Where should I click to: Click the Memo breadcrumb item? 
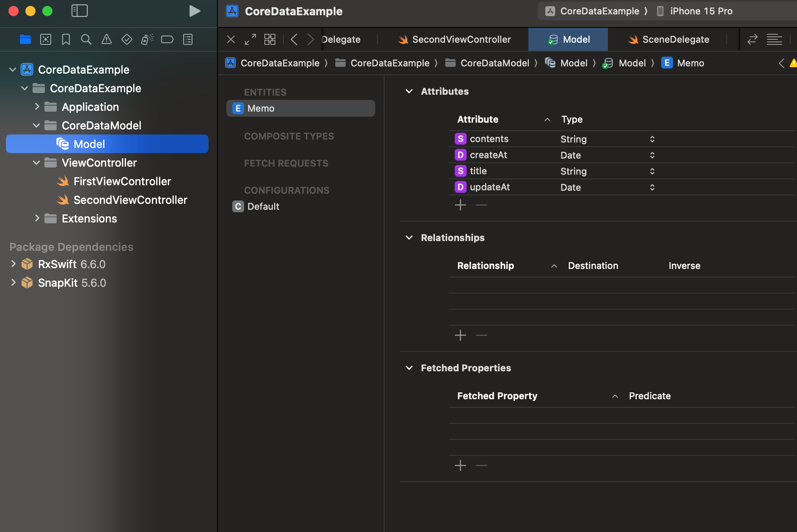(x=683, y=63)
